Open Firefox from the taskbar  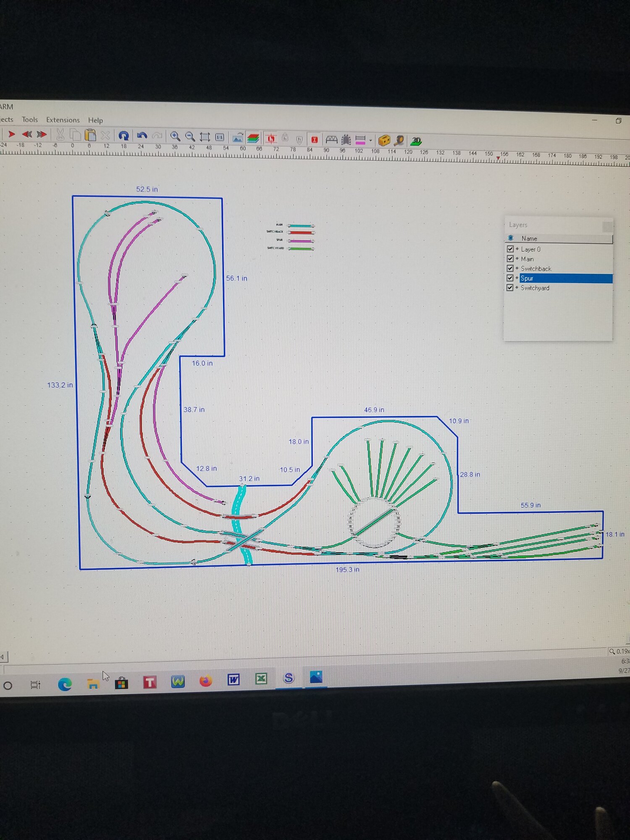click(205, 680)
